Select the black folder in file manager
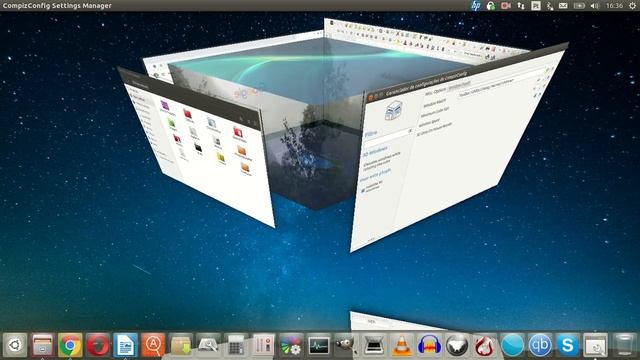Viewport: 640px width, 360px height. click(198, 147)
